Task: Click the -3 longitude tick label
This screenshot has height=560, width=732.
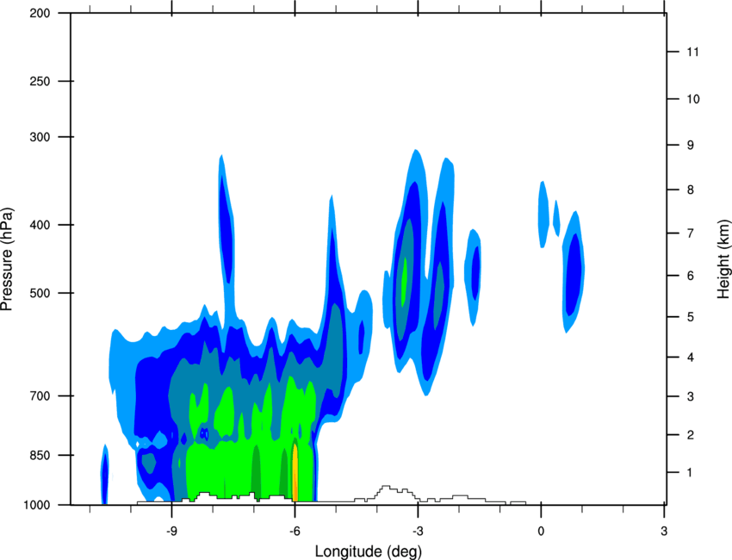Action: coord(418,531)
